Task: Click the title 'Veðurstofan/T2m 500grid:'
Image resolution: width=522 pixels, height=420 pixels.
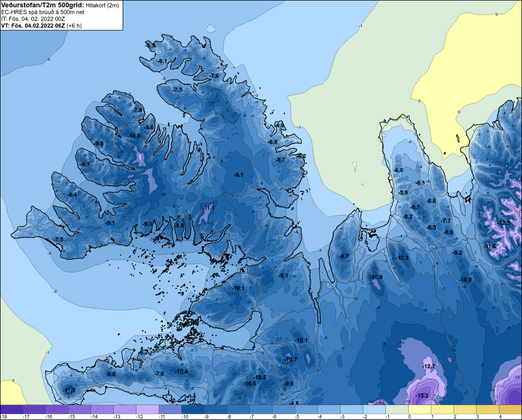Action: [x=42, y=5]
